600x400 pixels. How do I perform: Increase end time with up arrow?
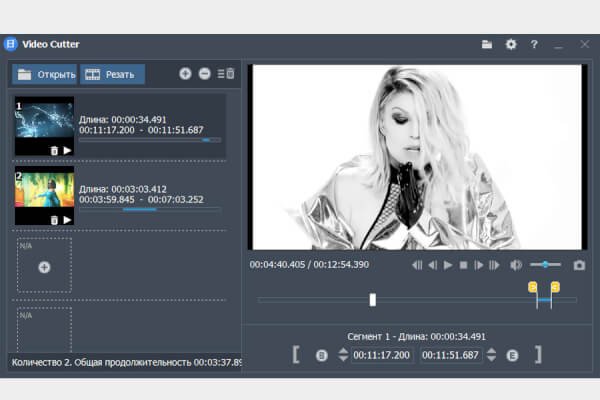point(491,351)
